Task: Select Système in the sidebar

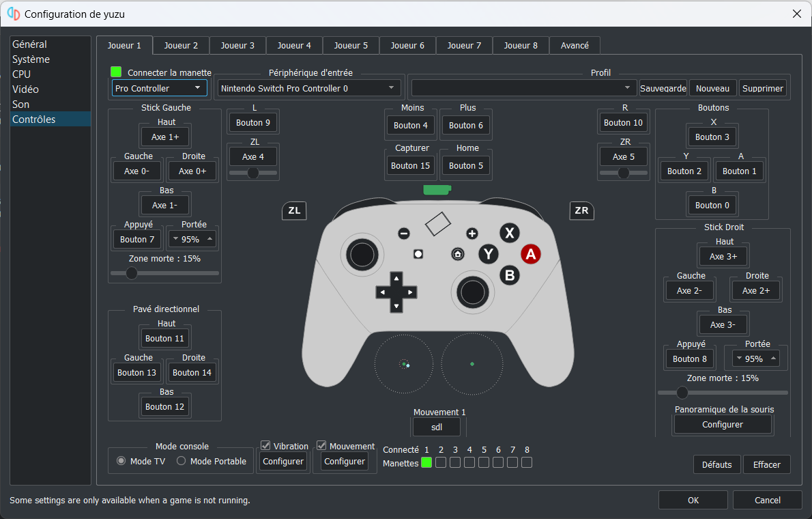Action: tap(50, 59)
